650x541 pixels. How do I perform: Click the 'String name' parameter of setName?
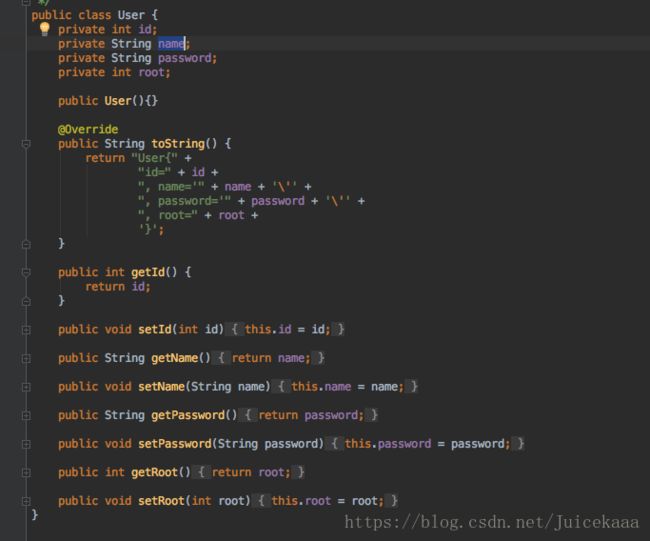[x=228, y=387]
